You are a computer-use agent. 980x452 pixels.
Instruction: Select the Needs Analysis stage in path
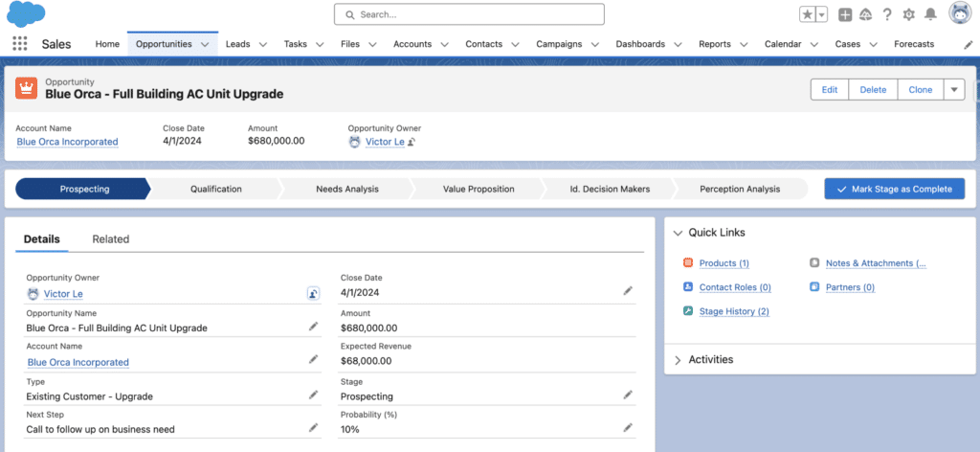click(347, 189)
